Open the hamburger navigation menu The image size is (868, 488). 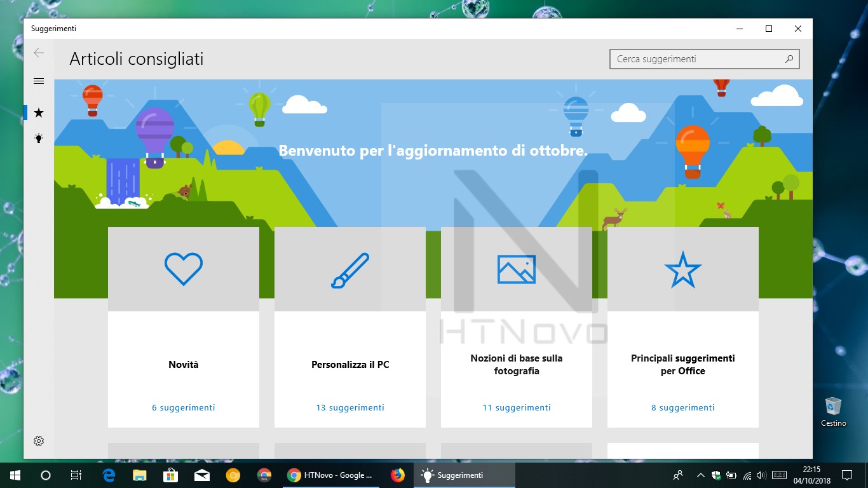click(38, 81)
